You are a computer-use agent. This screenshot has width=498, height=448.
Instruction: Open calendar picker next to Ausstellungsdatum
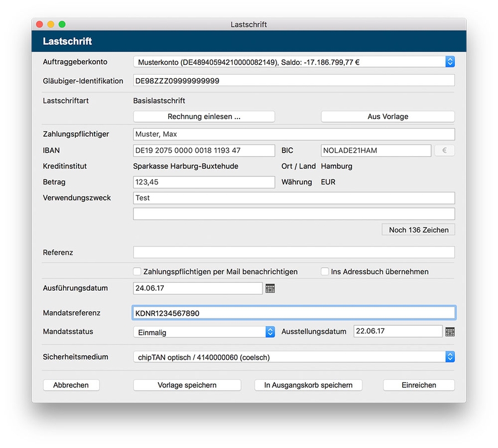(x=450, y=332)
